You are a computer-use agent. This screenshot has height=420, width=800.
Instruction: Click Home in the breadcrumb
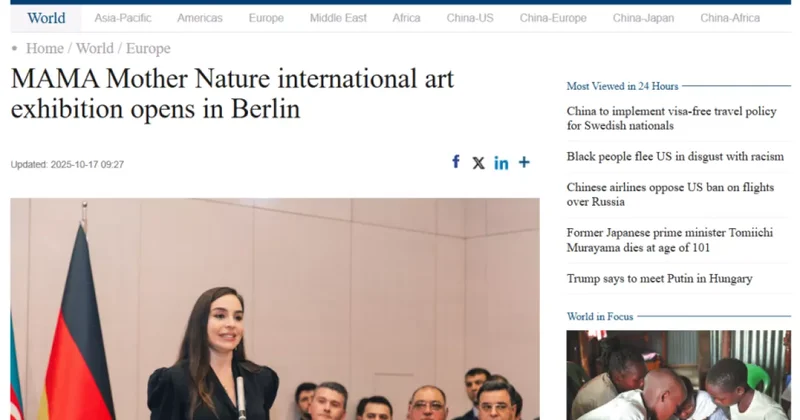pyautogui.click(x=44, y=48)
